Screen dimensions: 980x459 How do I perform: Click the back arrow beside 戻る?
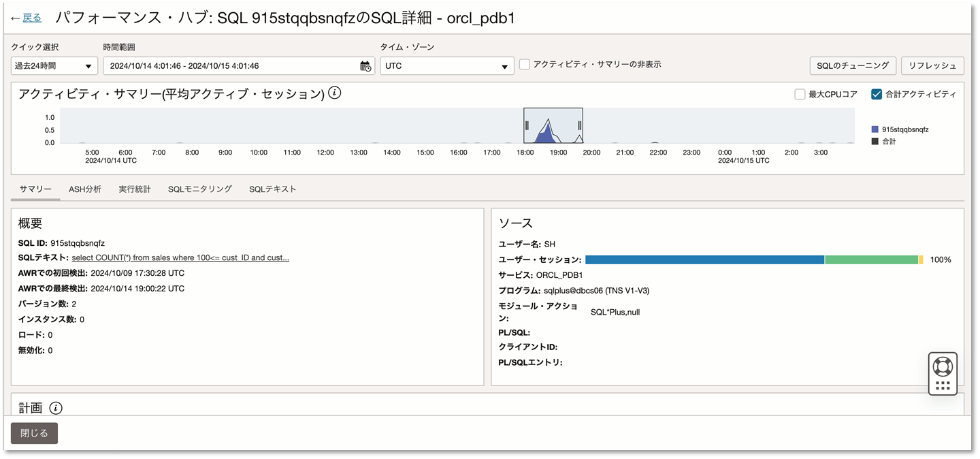[15, 18]
